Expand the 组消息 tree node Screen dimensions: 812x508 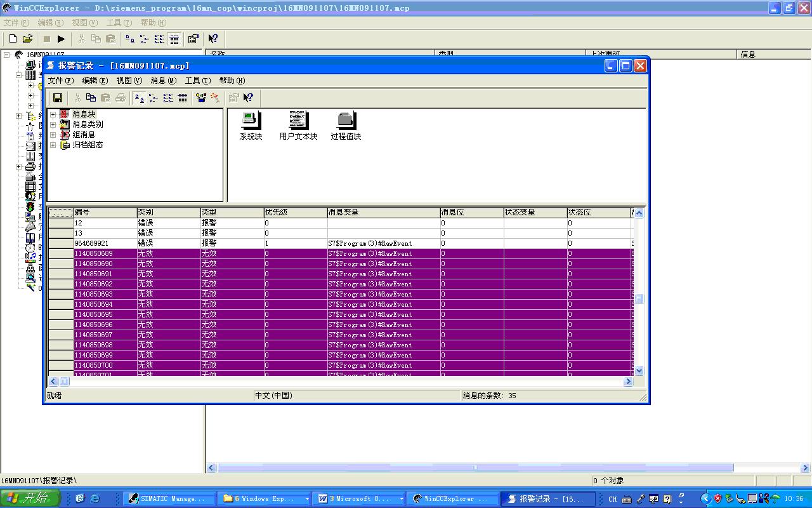(x=53, y=135)
